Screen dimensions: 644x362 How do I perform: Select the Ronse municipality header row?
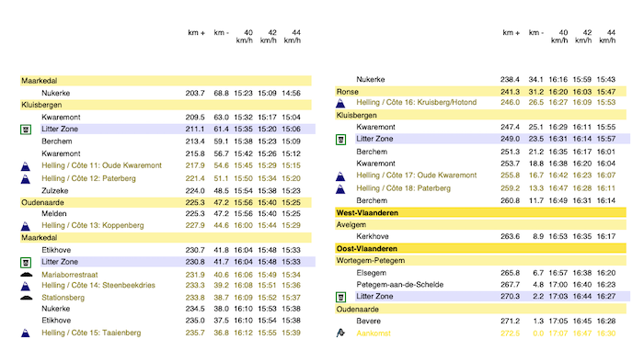(480, 92)
